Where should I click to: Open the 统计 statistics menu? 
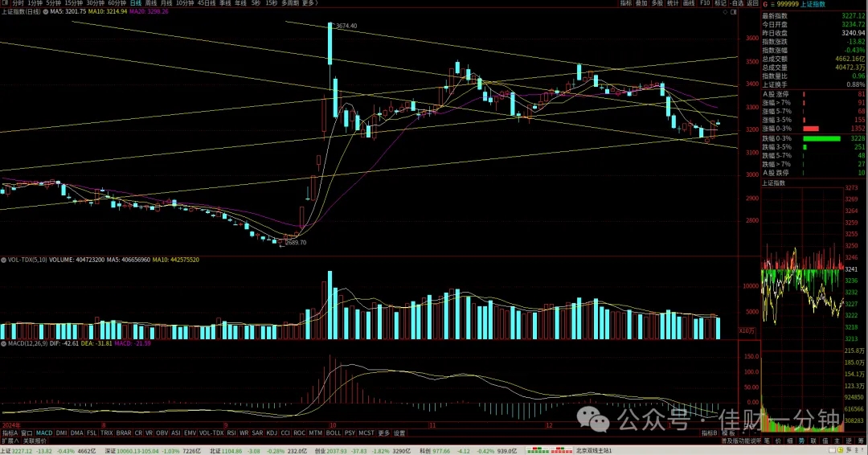[x=673, y=3]
